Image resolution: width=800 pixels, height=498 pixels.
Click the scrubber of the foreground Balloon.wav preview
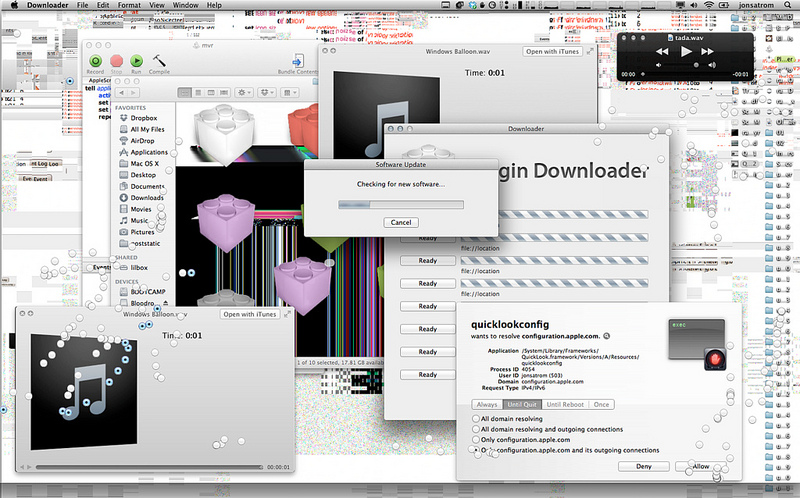coord(149,467)
